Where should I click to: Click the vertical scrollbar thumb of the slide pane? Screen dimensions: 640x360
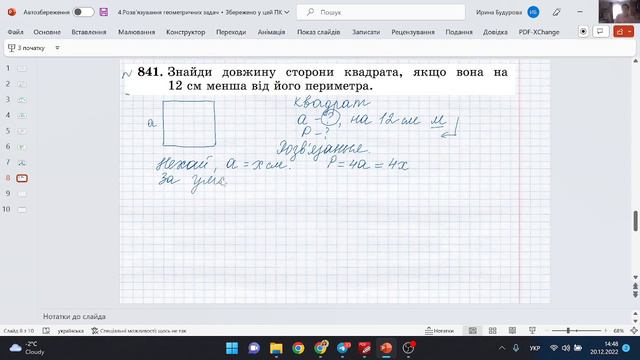pyautogui.click(x=636, y=221)
